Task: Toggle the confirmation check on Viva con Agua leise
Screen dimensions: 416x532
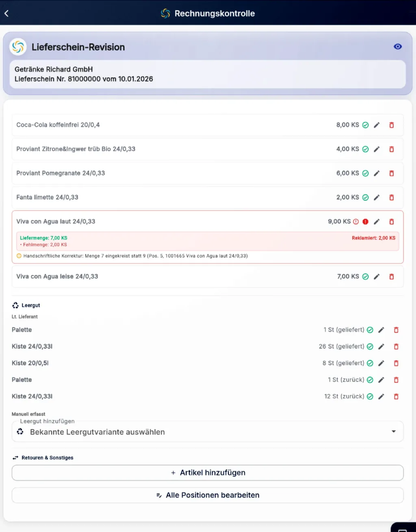Action: (x=365, y=277)
